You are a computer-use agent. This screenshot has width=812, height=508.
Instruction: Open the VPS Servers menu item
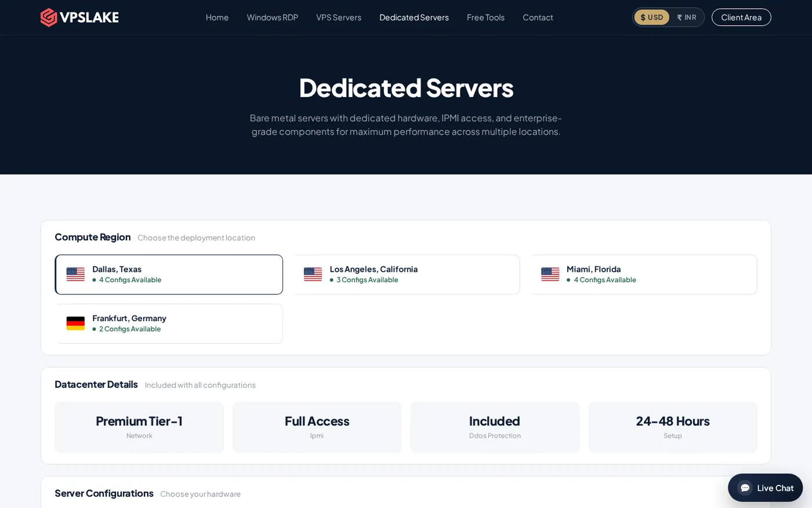coord(339,17)
